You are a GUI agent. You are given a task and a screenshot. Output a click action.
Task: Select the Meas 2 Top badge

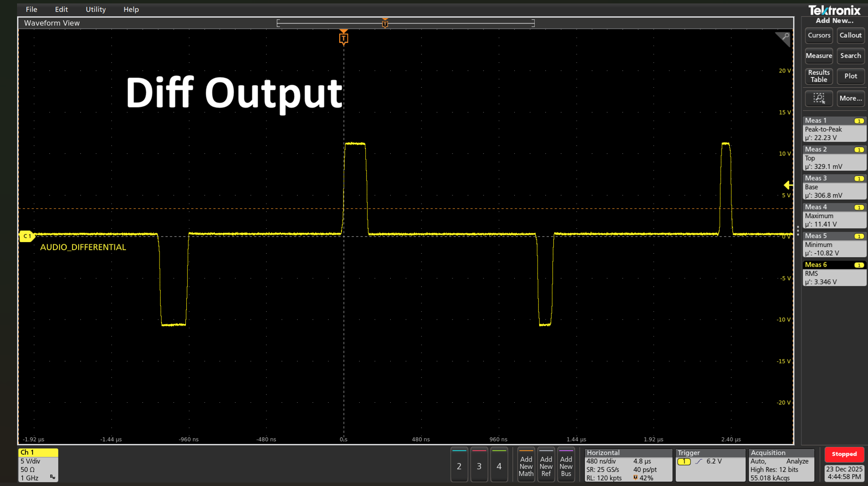click(834, 158)
